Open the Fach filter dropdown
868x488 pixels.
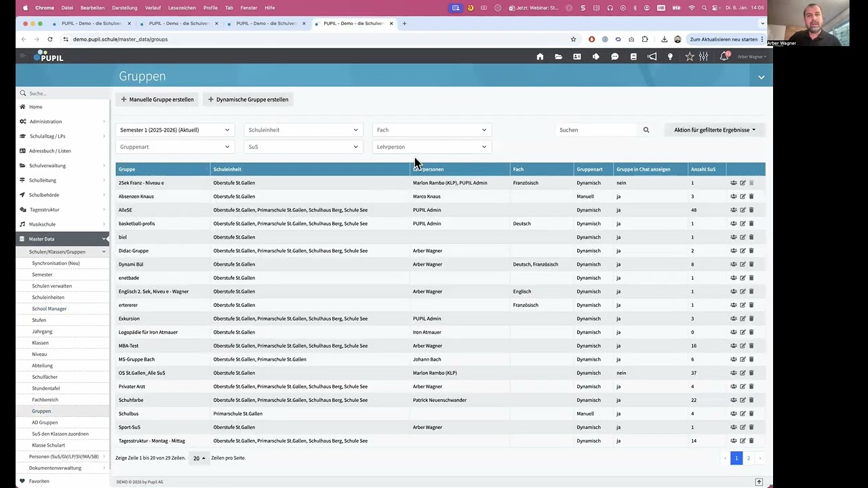432,130
